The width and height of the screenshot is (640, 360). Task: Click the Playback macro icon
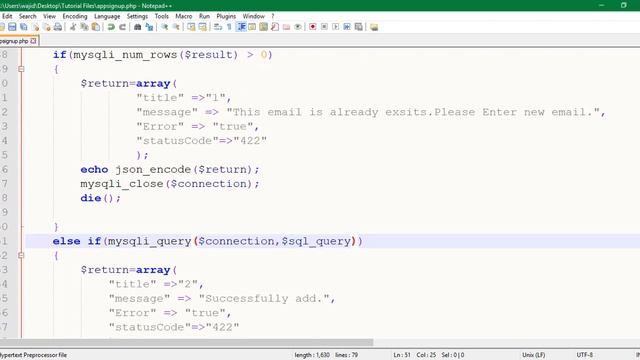click(336, 27)
